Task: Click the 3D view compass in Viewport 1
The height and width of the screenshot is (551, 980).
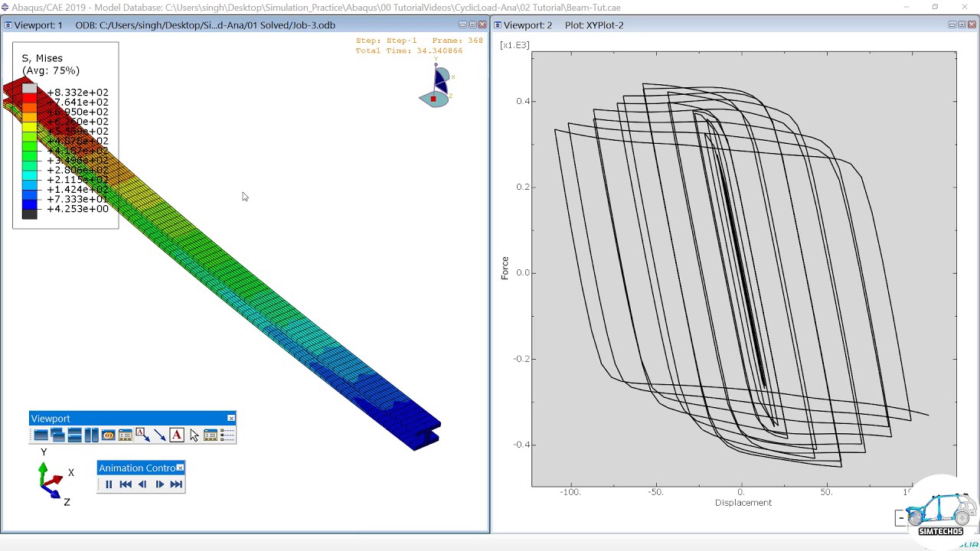Action: click(x=437, y=85)
